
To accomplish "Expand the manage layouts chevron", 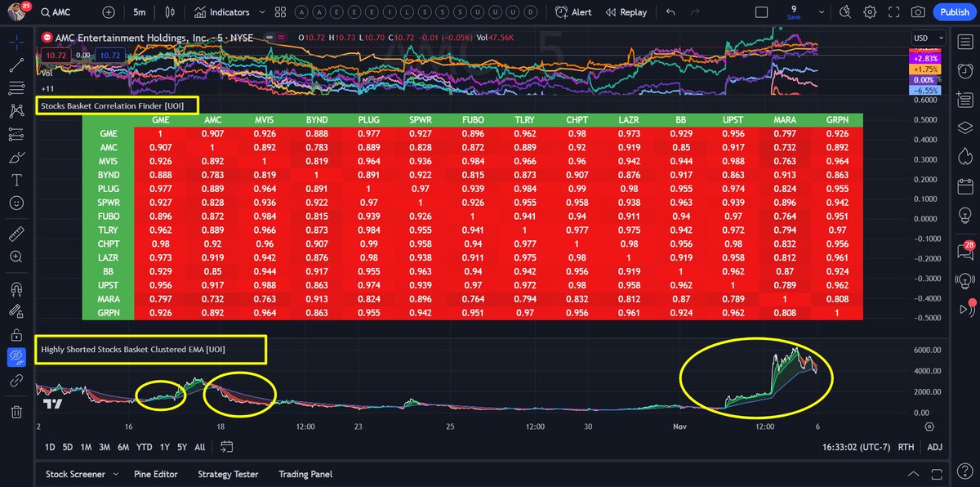I will click(x=820, y=12).
